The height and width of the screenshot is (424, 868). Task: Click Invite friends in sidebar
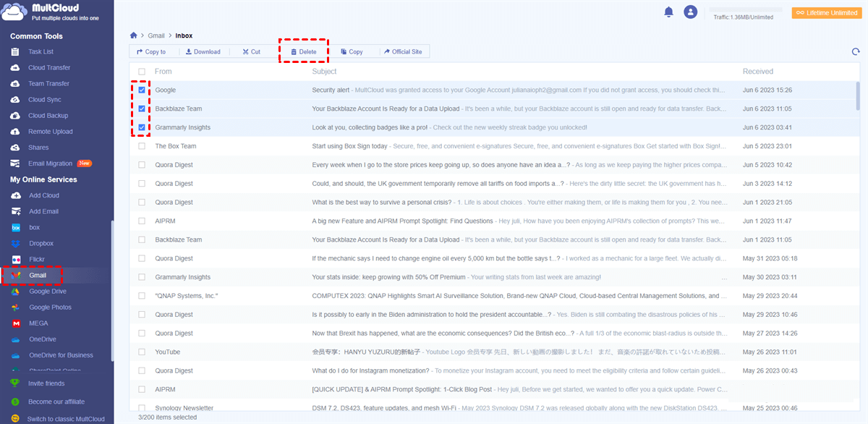click(x=46, y=383)
